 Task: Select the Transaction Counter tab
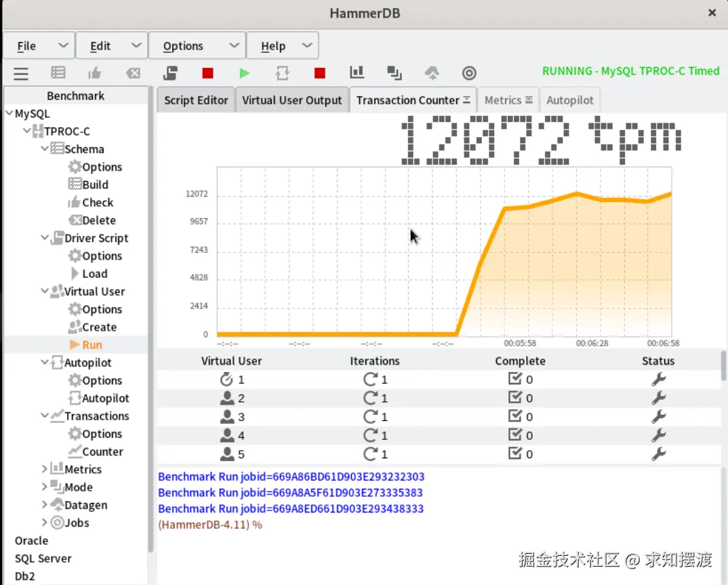coord(413,100)
